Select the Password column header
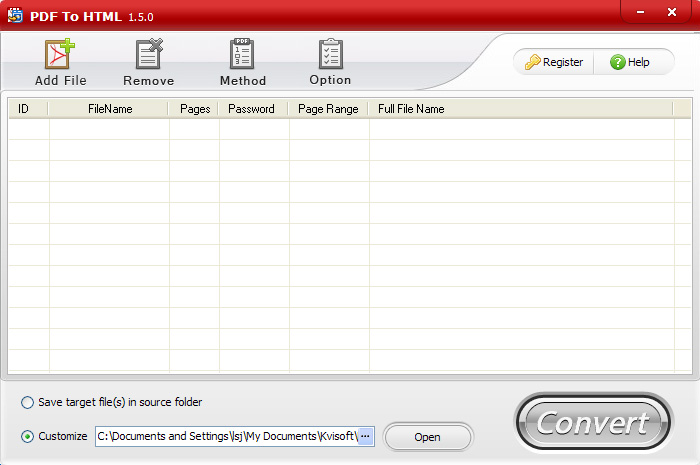Screen dimensions: 700x465 [x=253, y=109]
